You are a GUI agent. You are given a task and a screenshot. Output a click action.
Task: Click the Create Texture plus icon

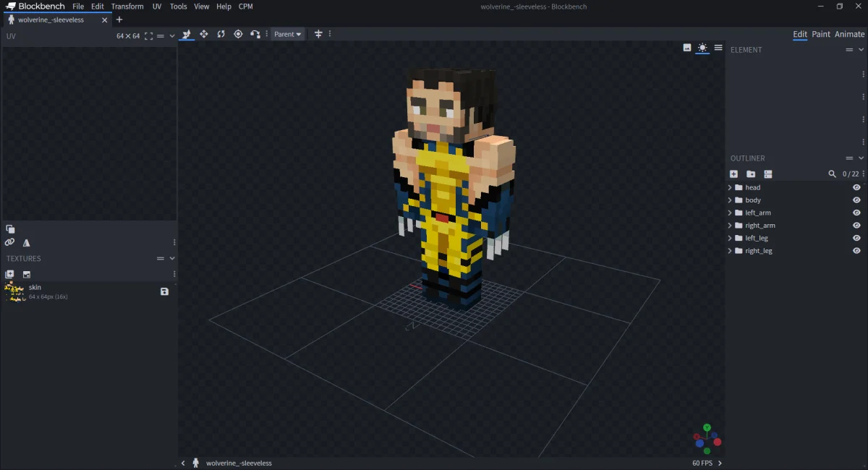click(x=9, y=274)
